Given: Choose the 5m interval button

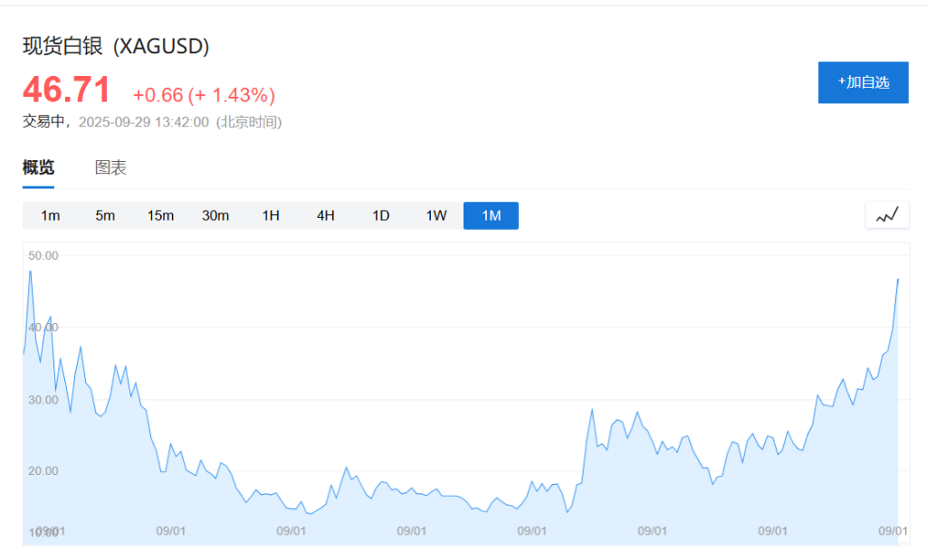Looking at the screenshot, I should (x=105, y=215).
